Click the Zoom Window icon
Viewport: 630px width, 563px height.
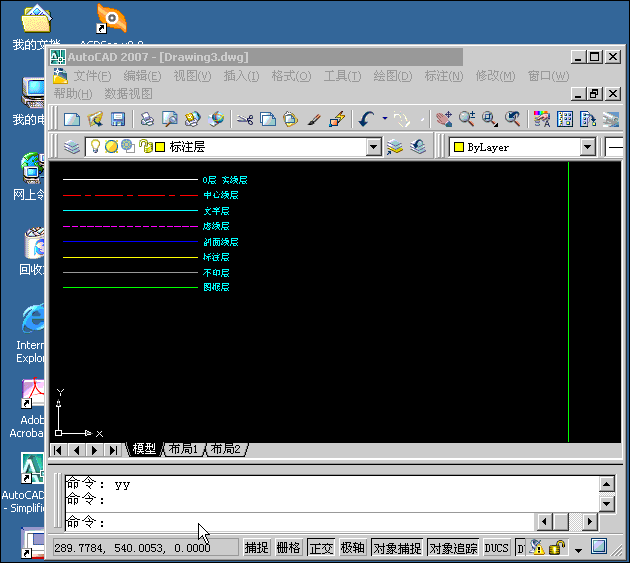point(490,119)
